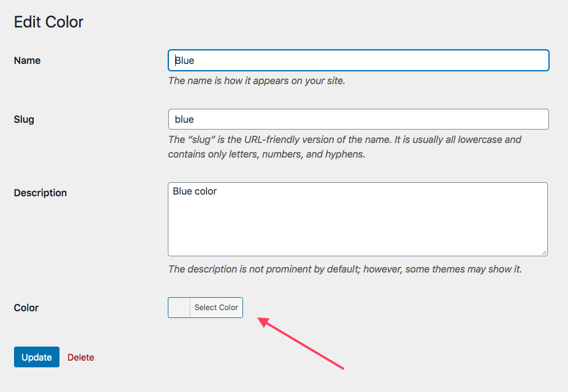Image resolution: width=568 pixels, height=392 pixels.
Task: Click the word "Blue" in Name field
Action: click(185, 61)
